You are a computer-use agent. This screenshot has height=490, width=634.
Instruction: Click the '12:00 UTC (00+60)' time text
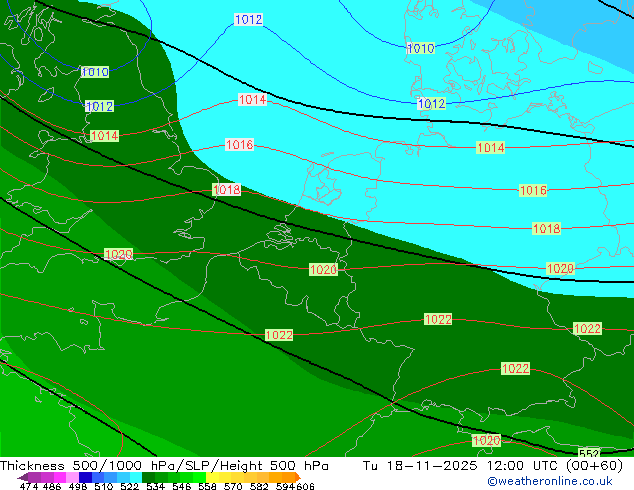[x=555, y=466]
